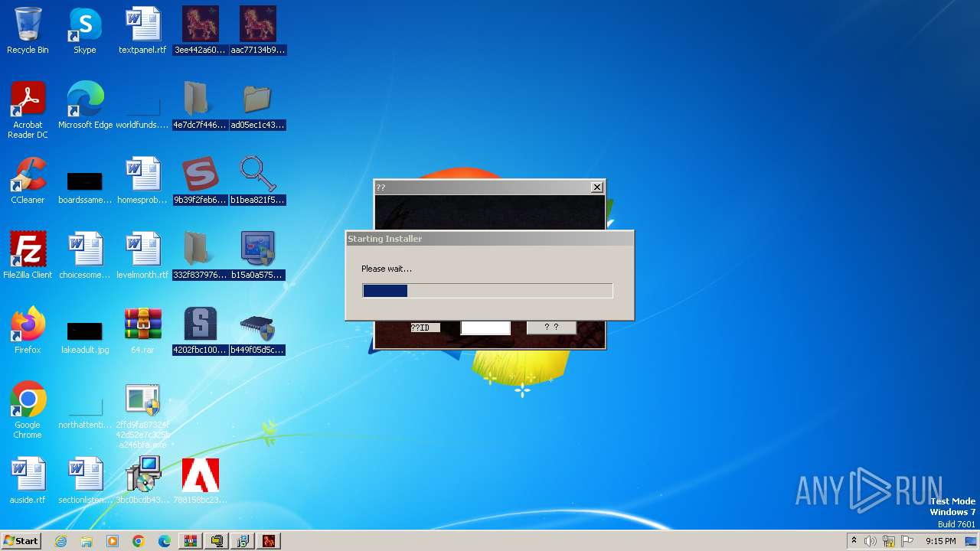Switch to the red horse taskbar window

[x=269, y=541]
